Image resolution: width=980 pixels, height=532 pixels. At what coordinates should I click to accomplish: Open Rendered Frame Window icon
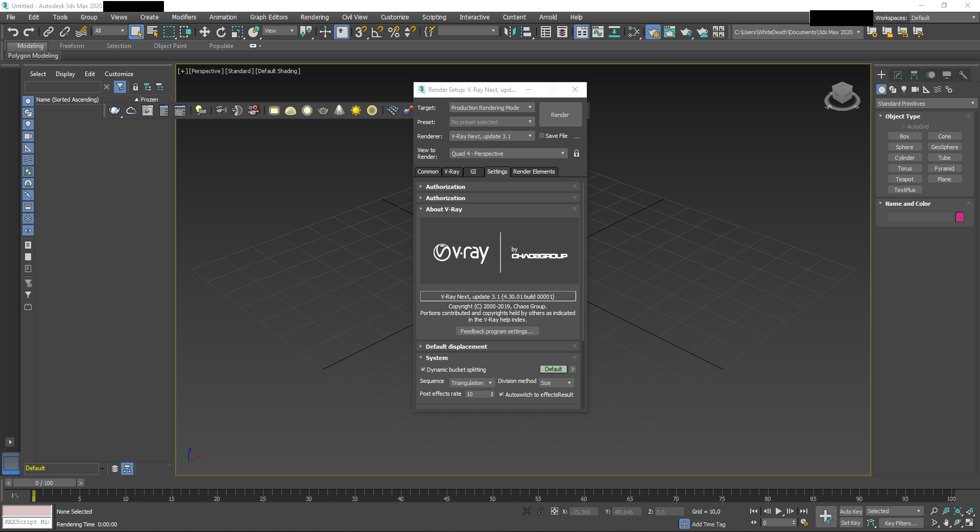coord(670,32)
